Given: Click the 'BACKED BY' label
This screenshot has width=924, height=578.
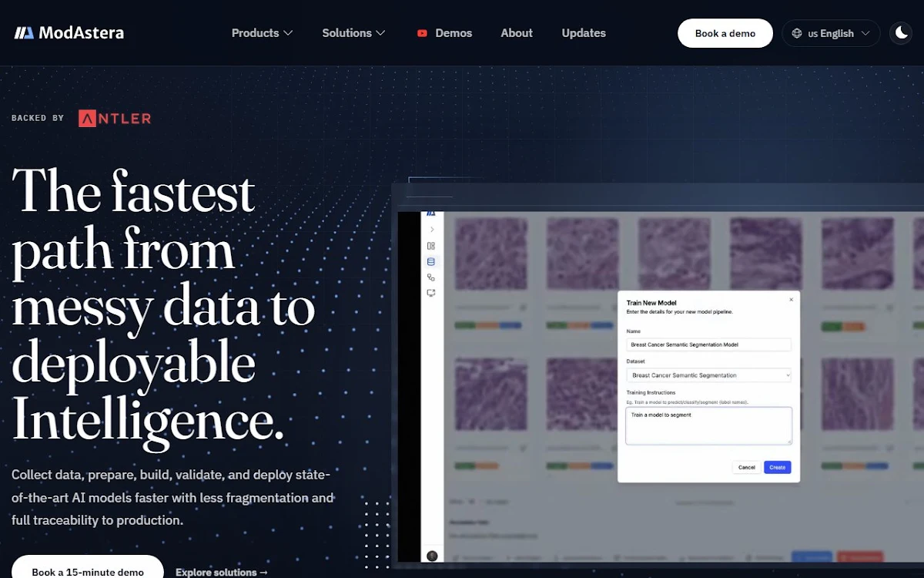Looking at the screenshot, I should 38,118.
